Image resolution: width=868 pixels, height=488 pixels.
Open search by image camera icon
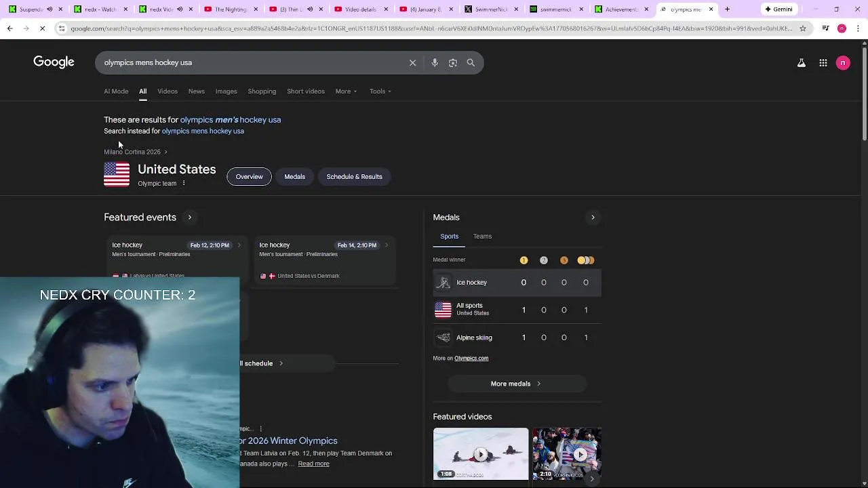click(453, 62)
